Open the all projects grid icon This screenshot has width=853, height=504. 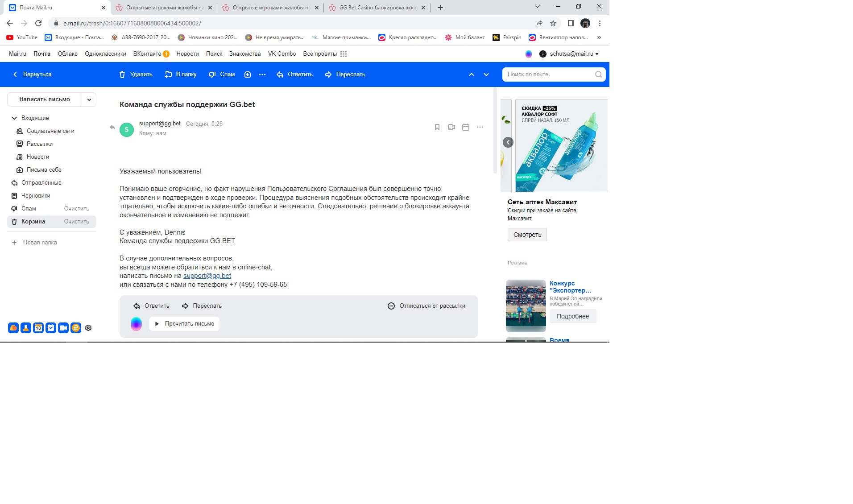(344, 54)
